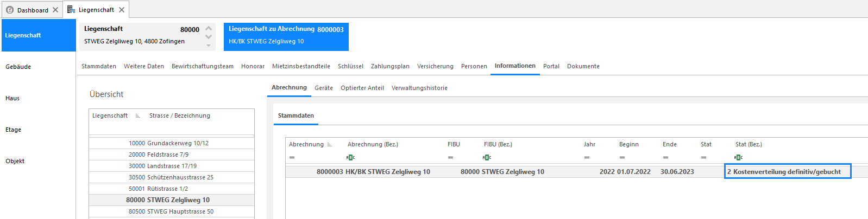Sort by Jahr column header
Image resolution: width=868 pixels, height=219 pixels.
pos(589,144)
